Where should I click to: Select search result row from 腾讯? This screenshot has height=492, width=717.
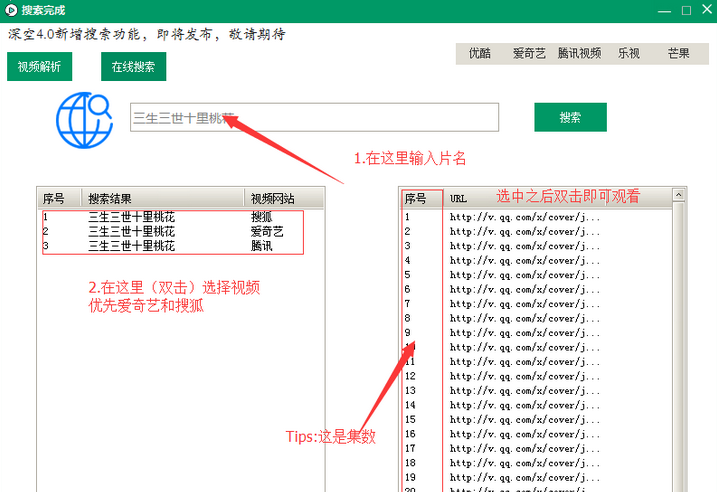pos(170,245)
